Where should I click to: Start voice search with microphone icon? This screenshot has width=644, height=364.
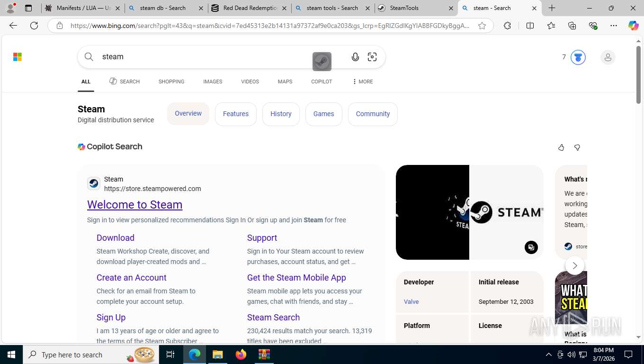[355, 57]
